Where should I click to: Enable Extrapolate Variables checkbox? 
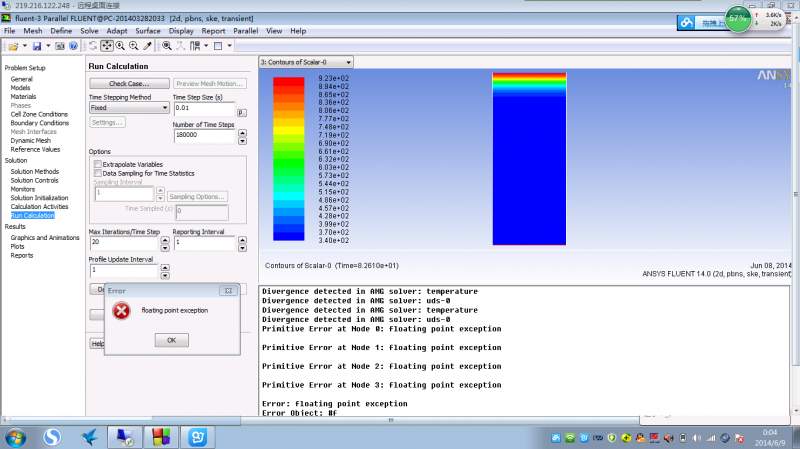[97, 164]
